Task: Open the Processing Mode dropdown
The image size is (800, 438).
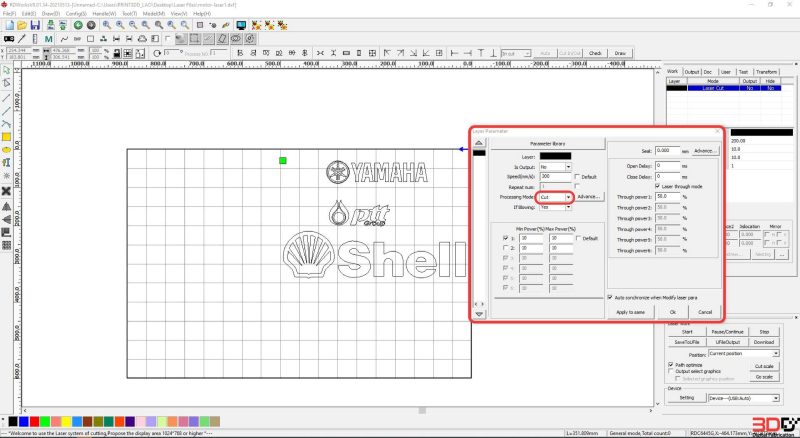Action: point(568,197)
